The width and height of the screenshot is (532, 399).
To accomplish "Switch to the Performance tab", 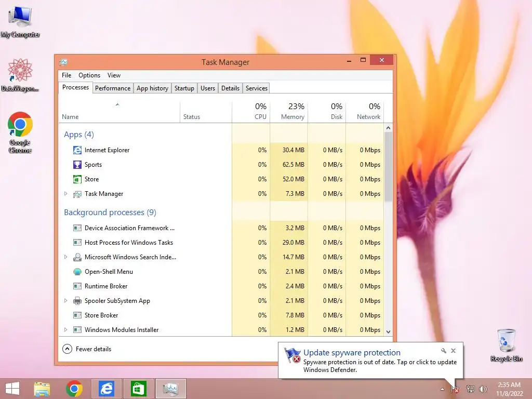I will pyautogui.click(x=113, y=88).
